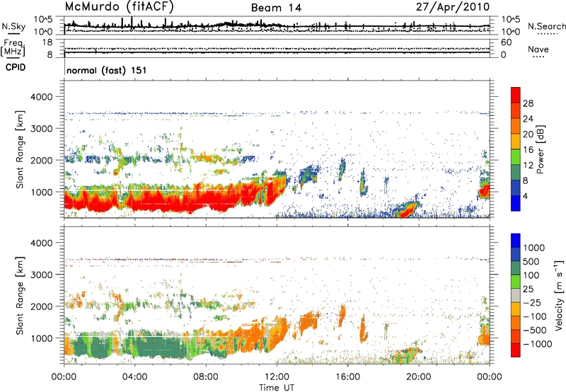566x392 pixels.
Task: Click the Time UT axis title
Action: pyautogui.click(x=277, y=388)
